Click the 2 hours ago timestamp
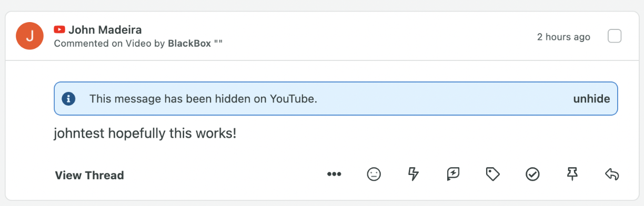 (x=563, y=37)
